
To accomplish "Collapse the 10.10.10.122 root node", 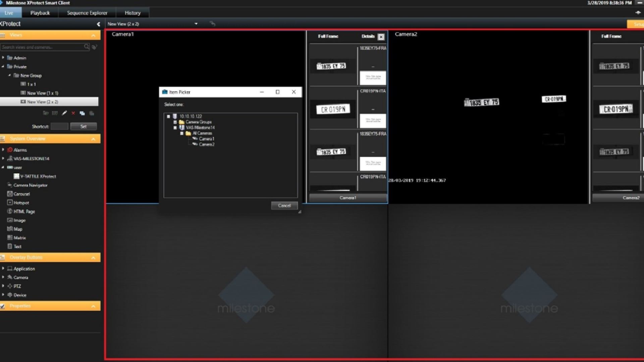I will pos(168,117).
